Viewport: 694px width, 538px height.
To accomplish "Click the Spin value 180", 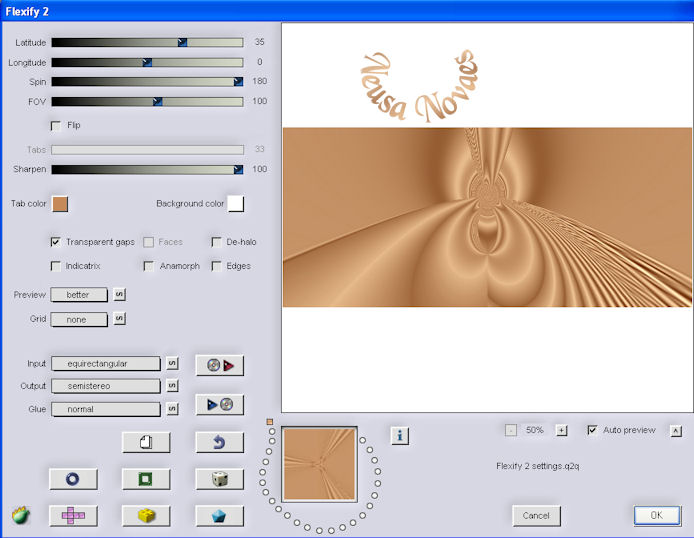I will (x=259, y=81).
